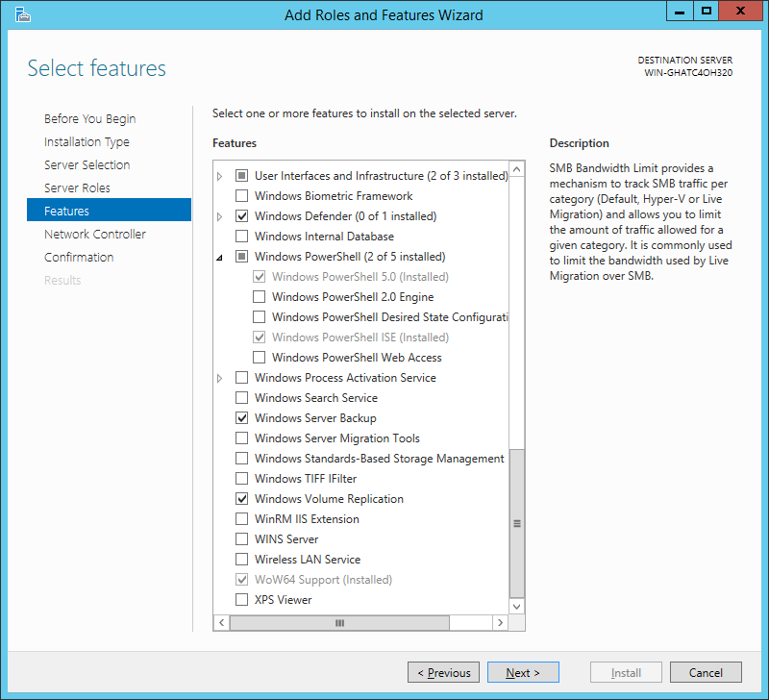Click the horizontal scroll left arrow

click(x=222, y=622)
